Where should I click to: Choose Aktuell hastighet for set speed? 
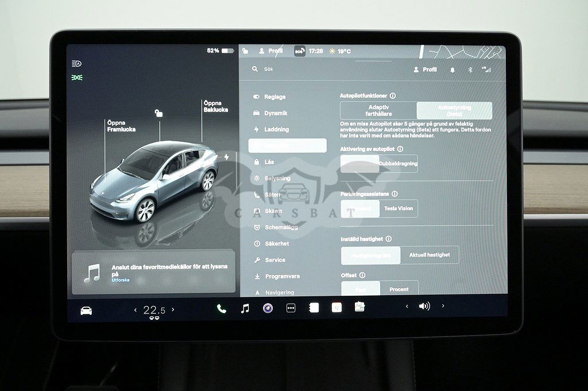[430, 255]
